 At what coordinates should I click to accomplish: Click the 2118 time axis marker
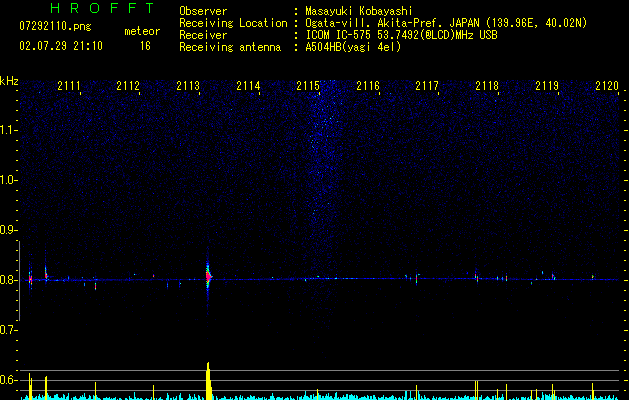coord(487,86)
